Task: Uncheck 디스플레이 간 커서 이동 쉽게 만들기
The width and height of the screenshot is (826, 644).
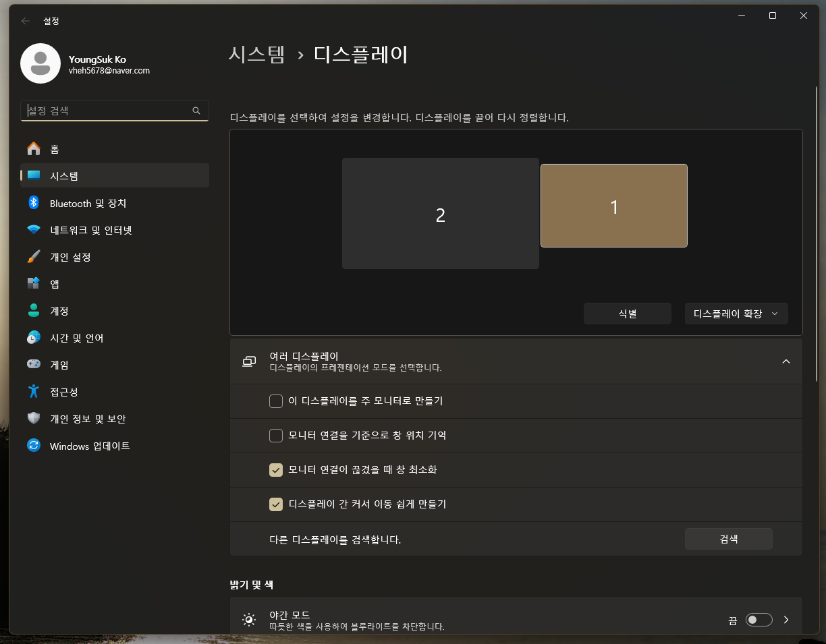Action: [x=275, y=504]
